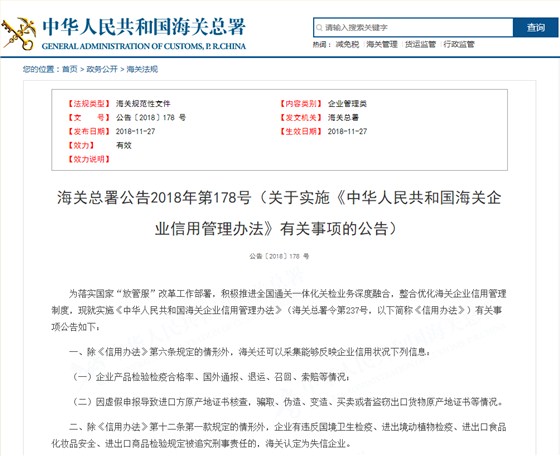
Task: Go to 政务公开 in the breadcrumb
Action: [x=102, y=69]
